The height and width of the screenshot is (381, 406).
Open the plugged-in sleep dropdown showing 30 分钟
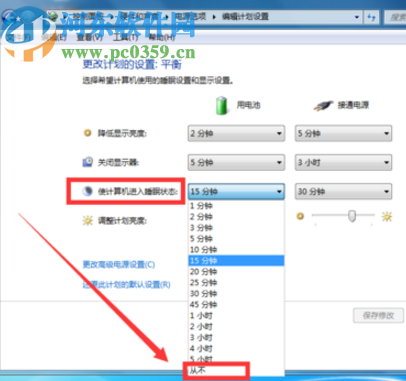343,191
